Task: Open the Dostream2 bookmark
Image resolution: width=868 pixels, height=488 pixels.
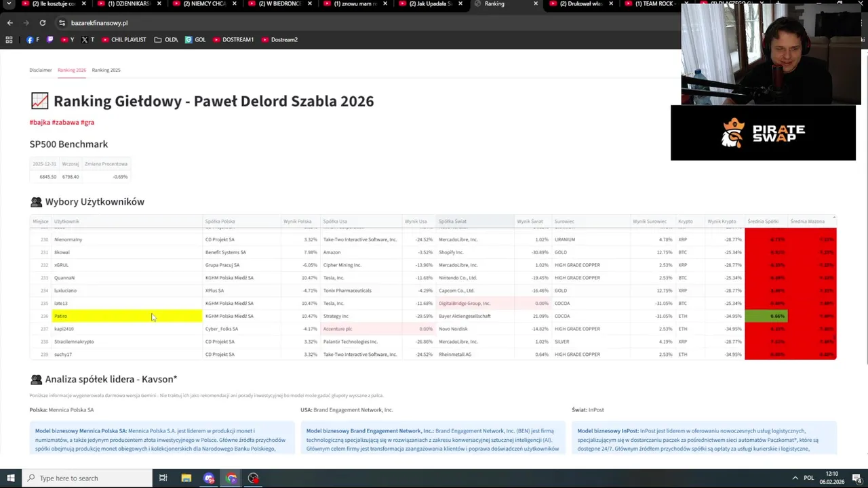Action: [x=279, y=39]
